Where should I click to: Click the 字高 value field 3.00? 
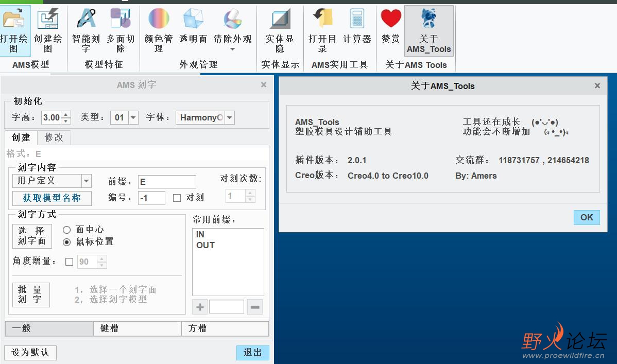[52, 117]
